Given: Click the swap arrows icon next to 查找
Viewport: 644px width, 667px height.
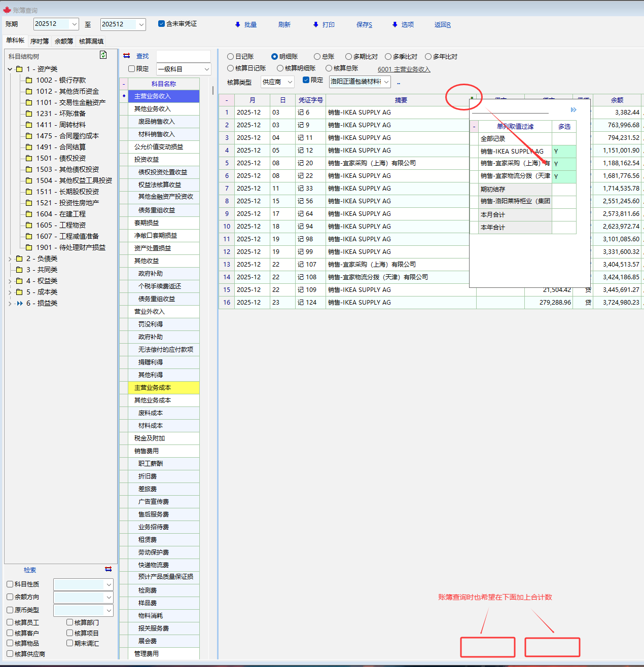Looking at the screenshot, I should 127,56.
